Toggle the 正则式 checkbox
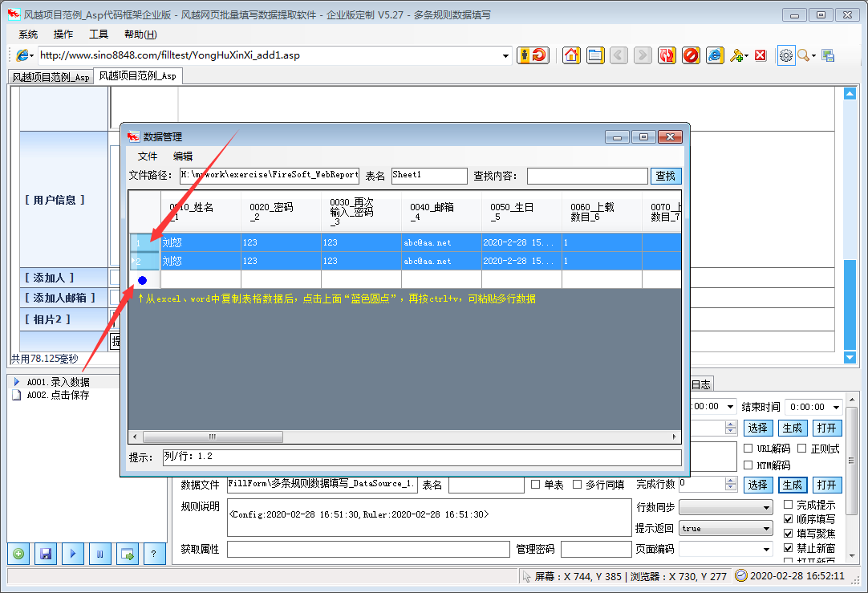The width and height of the screenshot is (868, 593). click(x=801, y=448)
